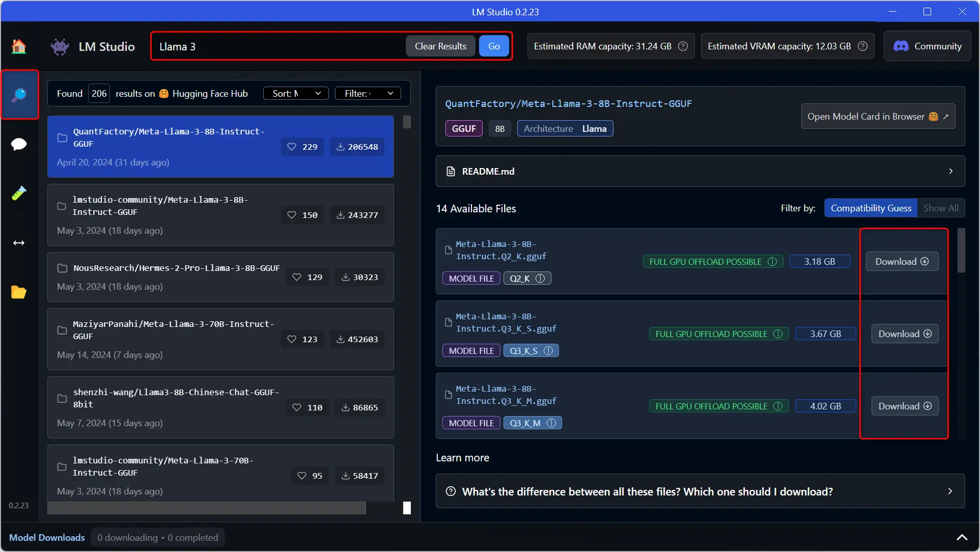Click Clear Results button
980x552 pixels.
(x=440, y=46)
